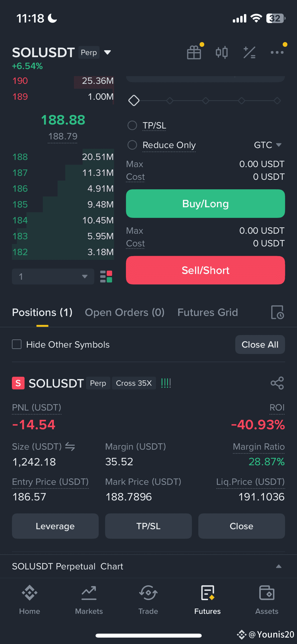Screen dimensions: 297x644
Task: Open the candlestick chart icon
Action: pos(222,52)
